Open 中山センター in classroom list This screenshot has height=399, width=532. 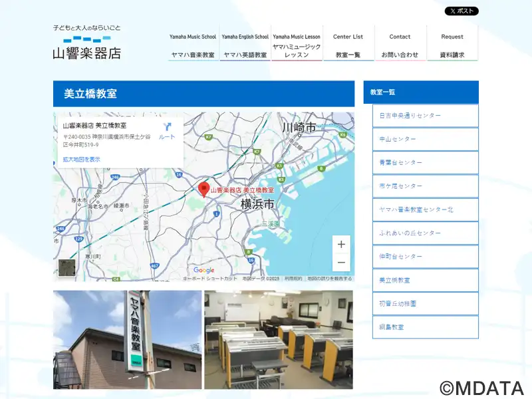[426, 139]
